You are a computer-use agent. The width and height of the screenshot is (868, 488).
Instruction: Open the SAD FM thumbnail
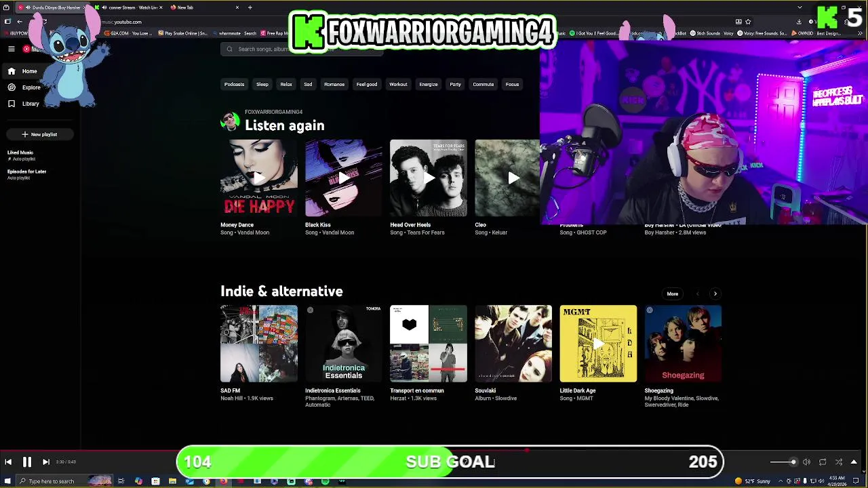(259, 344)
